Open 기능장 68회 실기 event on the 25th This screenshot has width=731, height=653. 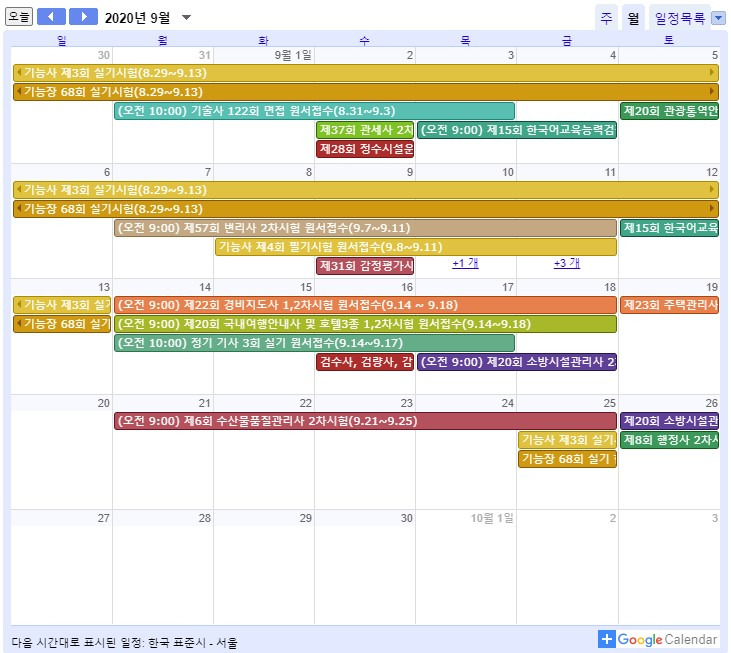click(567, 459)
